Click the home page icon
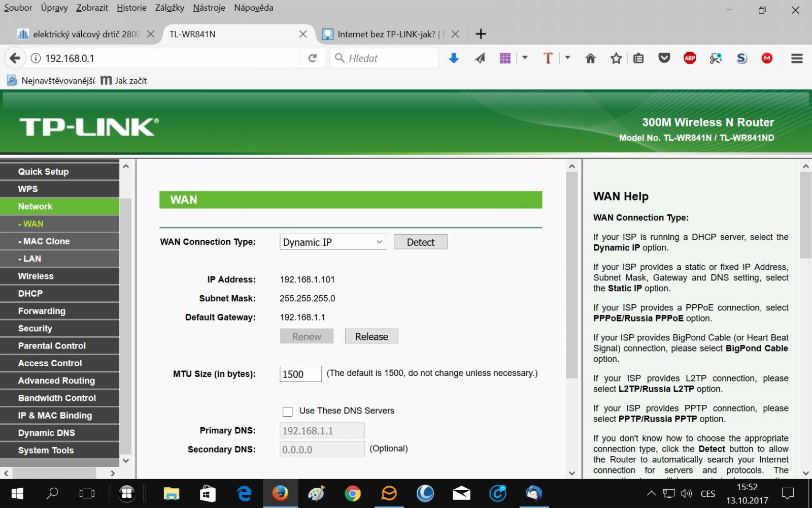 click(x=590, y=58)
